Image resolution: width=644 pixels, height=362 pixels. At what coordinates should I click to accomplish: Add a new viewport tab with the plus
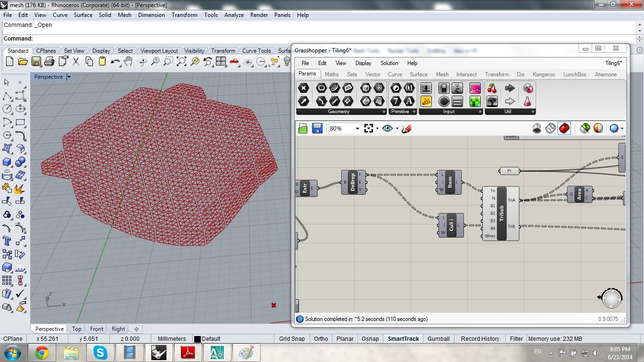137,329
